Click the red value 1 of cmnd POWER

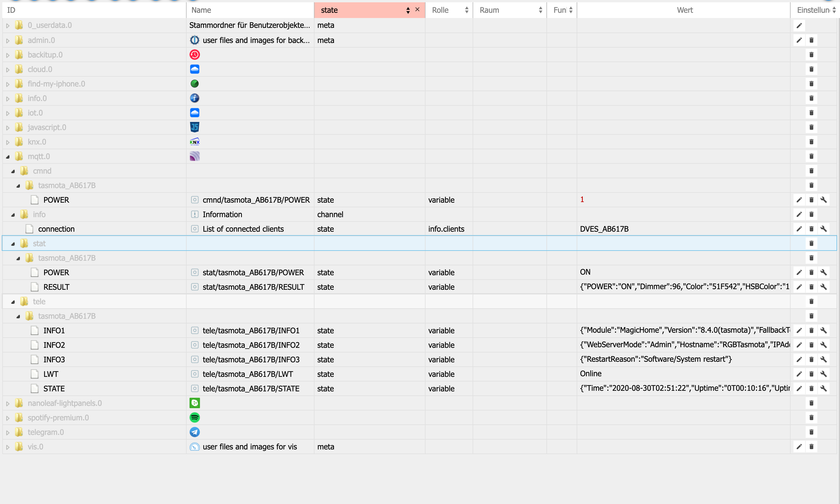pyautogui.click(x=582, y=200)
